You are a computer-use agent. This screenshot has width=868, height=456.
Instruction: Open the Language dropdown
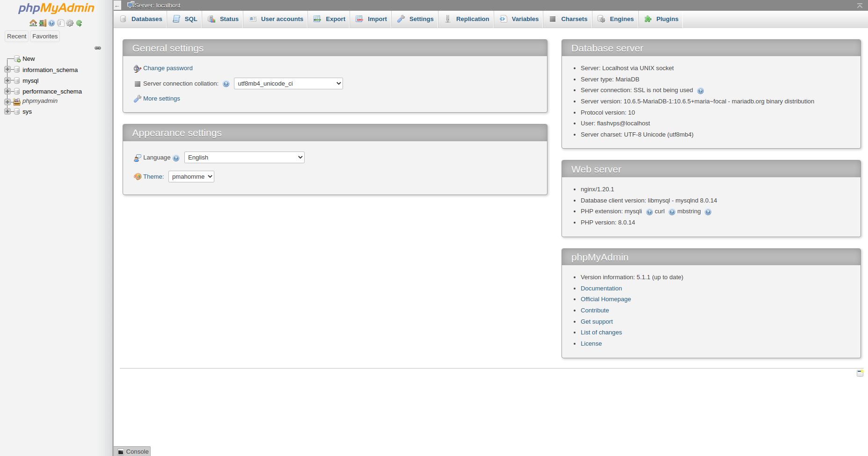tap(244, 158)
